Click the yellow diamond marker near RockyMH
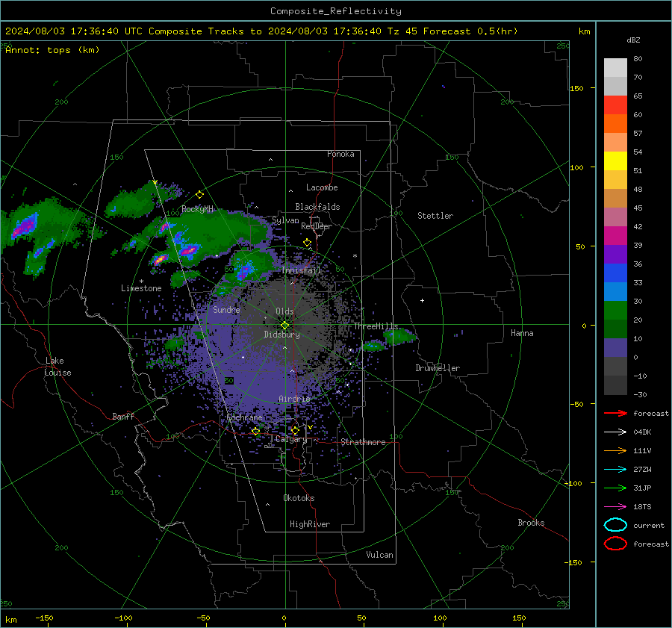The image size is (672, 628). click(199, 195)
